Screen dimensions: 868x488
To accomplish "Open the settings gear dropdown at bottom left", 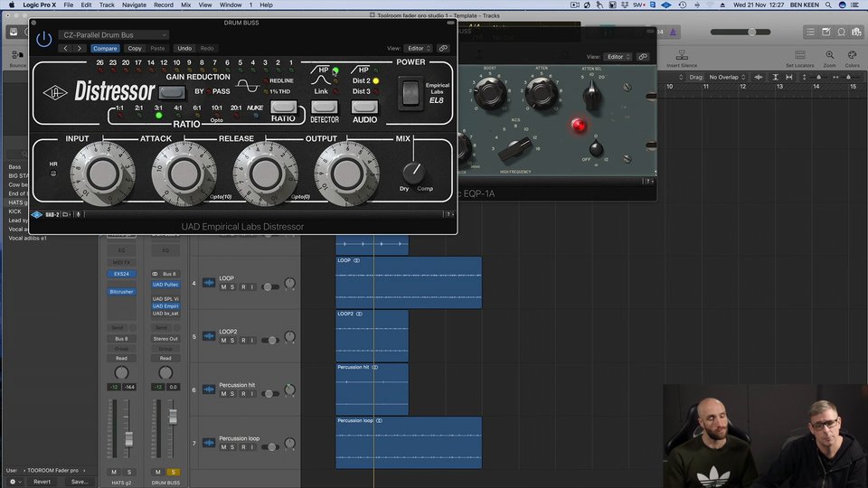I will pos(15,482).
